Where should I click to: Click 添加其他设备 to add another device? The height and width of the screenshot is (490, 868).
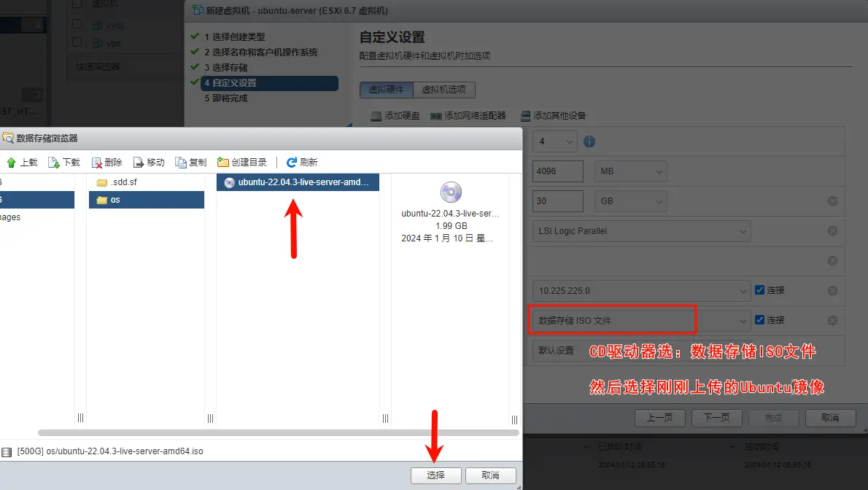tap(553, 116)
